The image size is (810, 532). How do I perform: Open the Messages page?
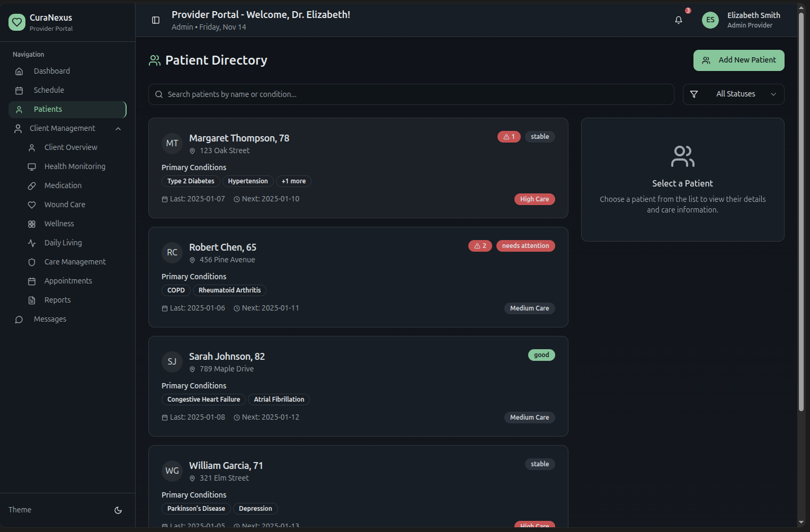(50, 320)
